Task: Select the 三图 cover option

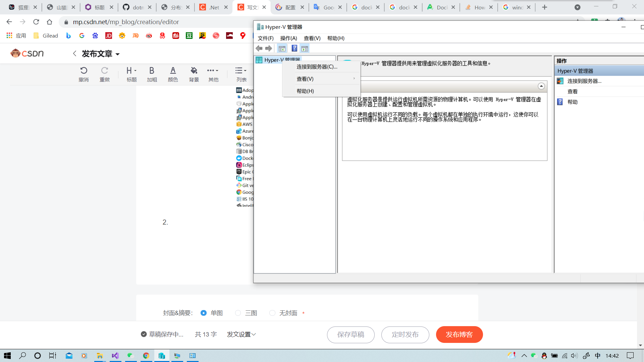Action: coord(238,313)
